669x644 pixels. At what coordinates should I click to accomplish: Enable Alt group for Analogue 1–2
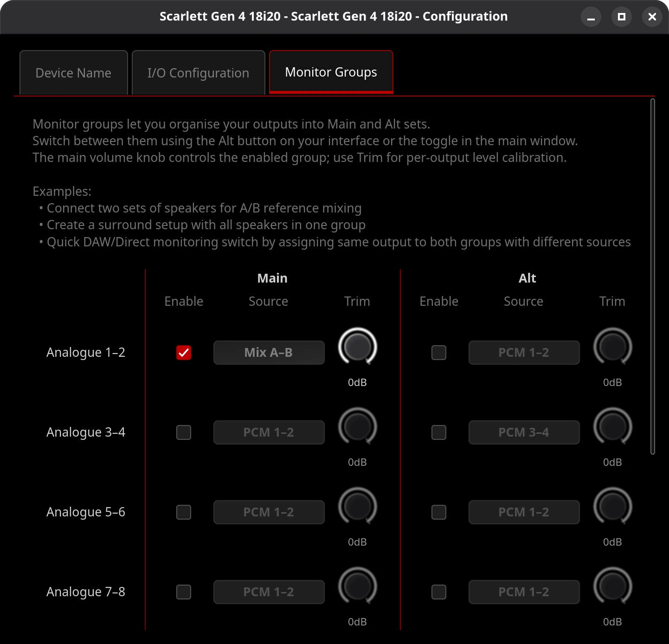(x=439, y=353)
